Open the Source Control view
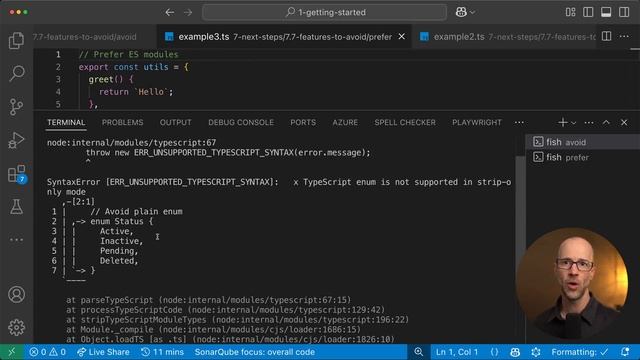Image resolution: width=640 pixels, height=360 pixels. tap(16, 107)
